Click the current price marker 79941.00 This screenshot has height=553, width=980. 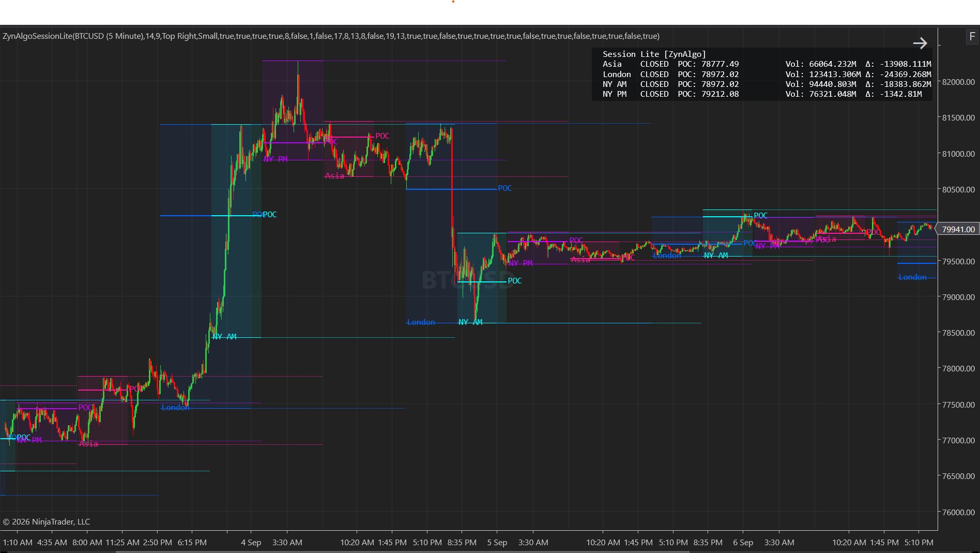[x=958, y=229]
